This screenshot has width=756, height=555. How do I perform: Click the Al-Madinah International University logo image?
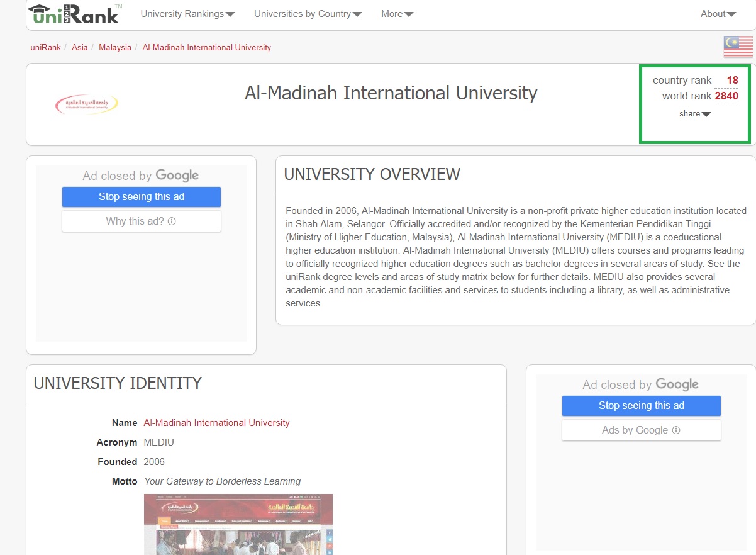coord(86,104)
